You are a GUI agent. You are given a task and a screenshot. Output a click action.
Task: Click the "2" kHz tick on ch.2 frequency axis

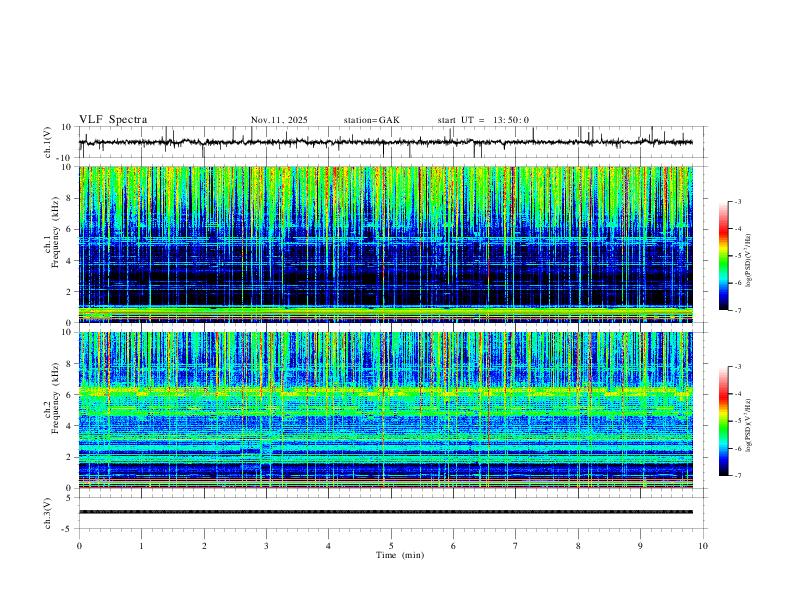70,457
